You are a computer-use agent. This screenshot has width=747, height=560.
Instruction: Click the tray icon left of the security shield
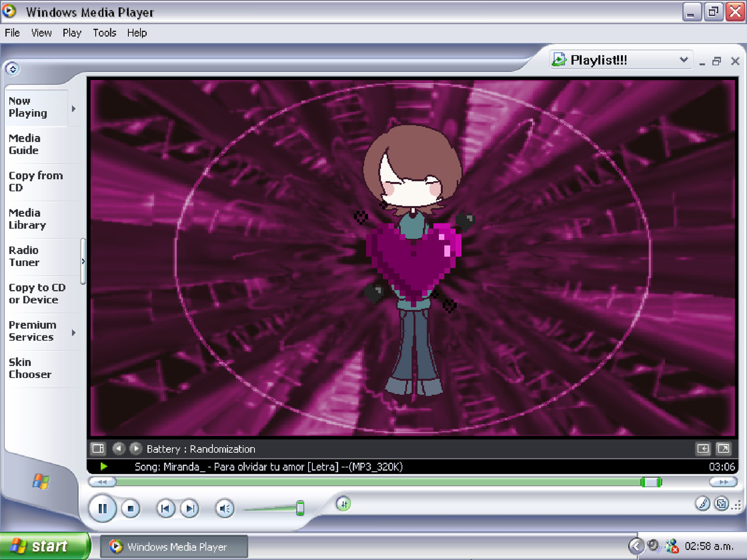[x=654, y=545]
